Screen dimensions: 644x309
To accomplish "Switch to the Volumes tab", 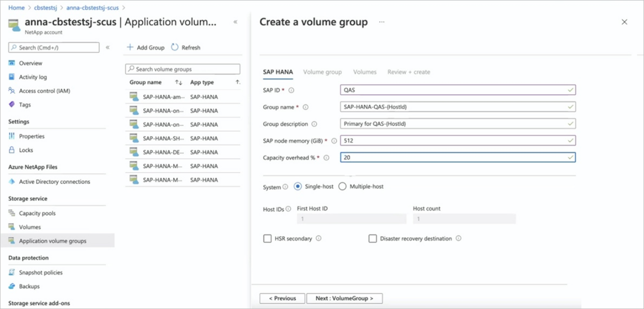I will point(365,72).
